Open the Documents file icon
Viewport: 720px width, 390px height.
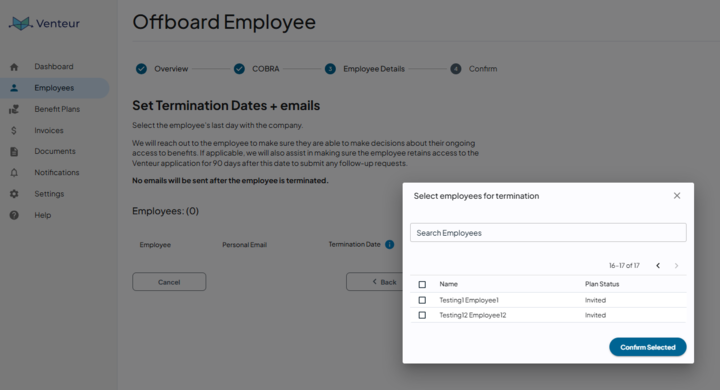tap(14, 152)
